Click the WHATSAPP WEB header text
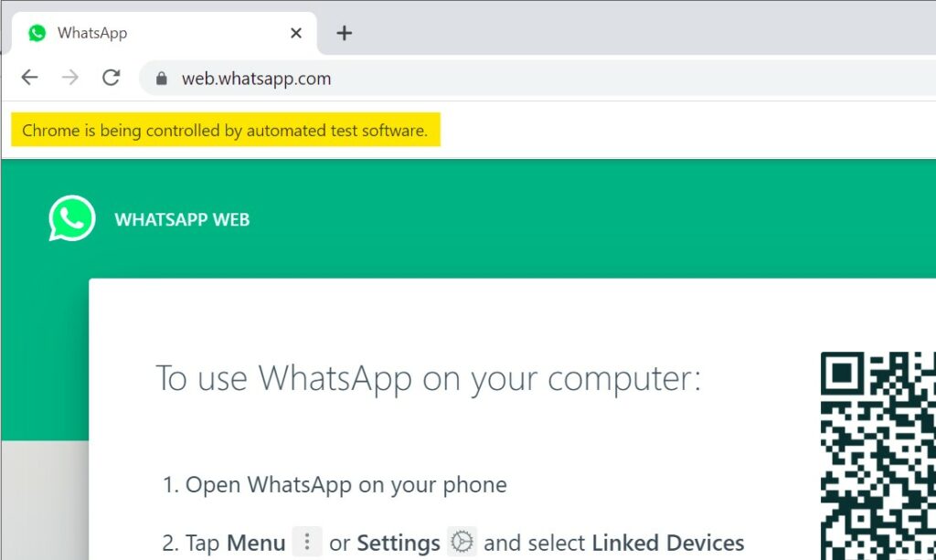936x560 pixels. pos(182,219)
